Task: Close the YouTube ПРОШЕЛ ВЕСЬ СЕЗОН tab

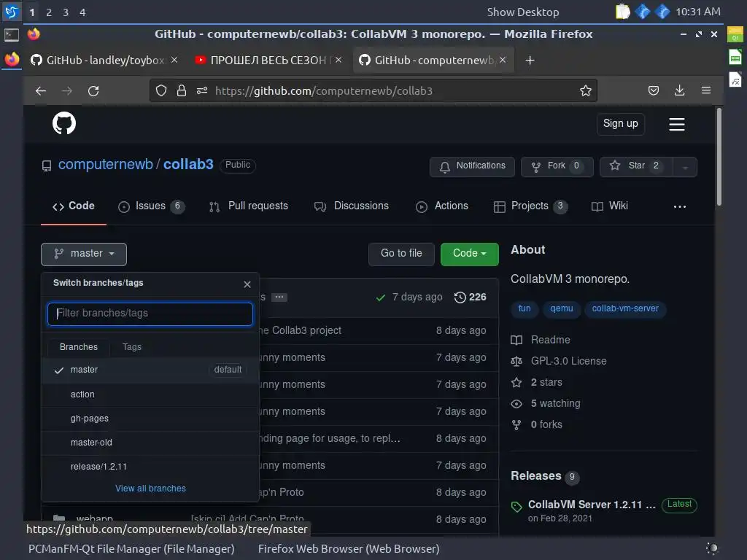Action: pos(338,60)
